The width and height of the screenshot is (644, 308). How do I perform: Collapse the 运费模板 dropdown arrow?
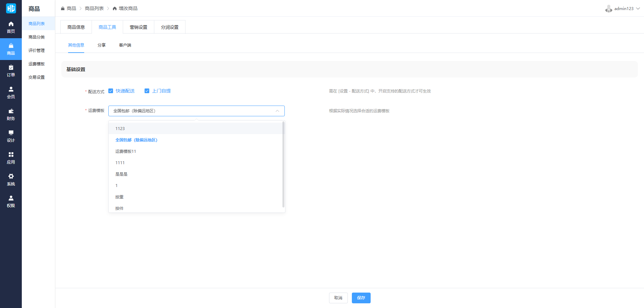(277, 111)
